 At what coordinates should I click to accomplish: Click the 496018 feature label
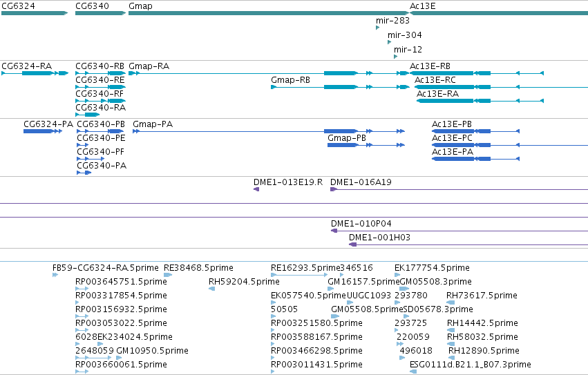(x=416, y=351)
